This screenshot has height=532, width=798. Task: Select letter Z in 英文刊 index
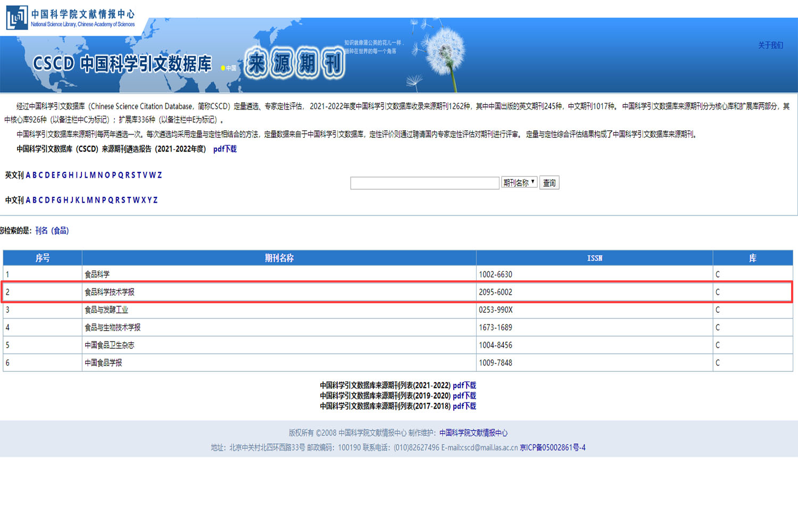(x=159, y=175)
